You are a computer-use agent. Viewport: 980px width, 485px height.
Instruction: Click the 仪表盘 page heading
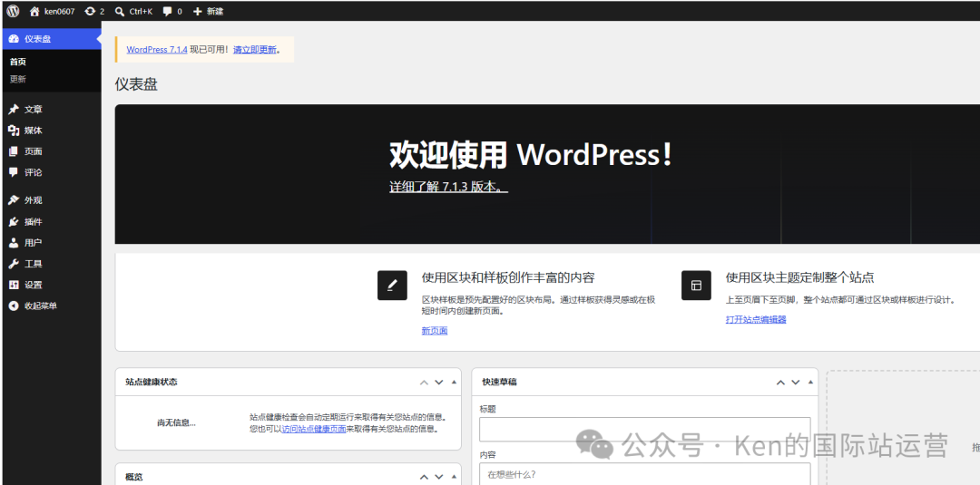coord(136,84)
